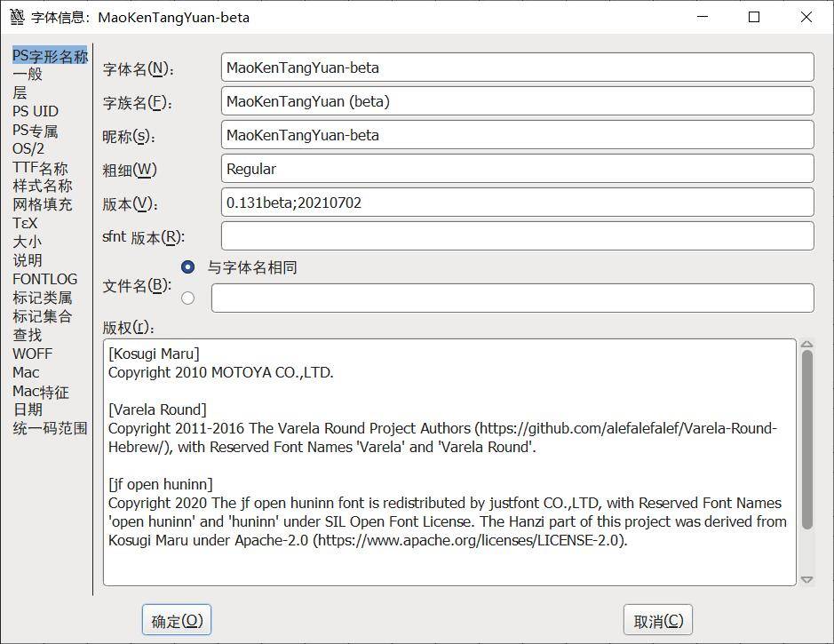834x644 pixels.
Task: Open the 'Mac特征' section
Action: (x=41, y=392)
